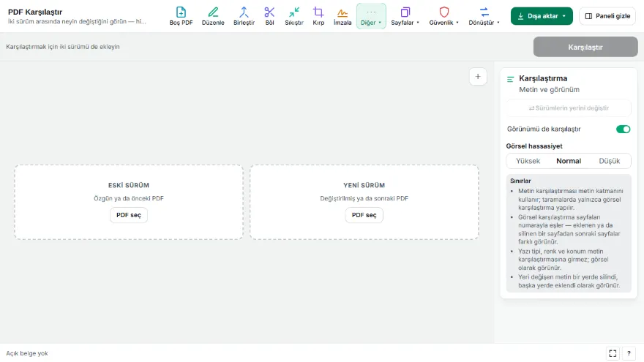Open the Diğer more tools menu
The image size is (644, 362).
(x=371, y=16)
